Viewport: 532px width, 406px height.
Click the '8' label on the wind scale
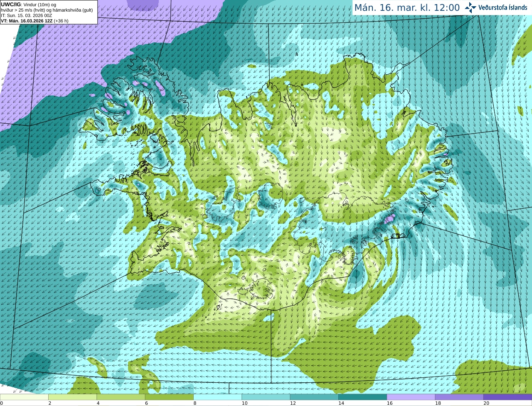[x=195, y=403]
